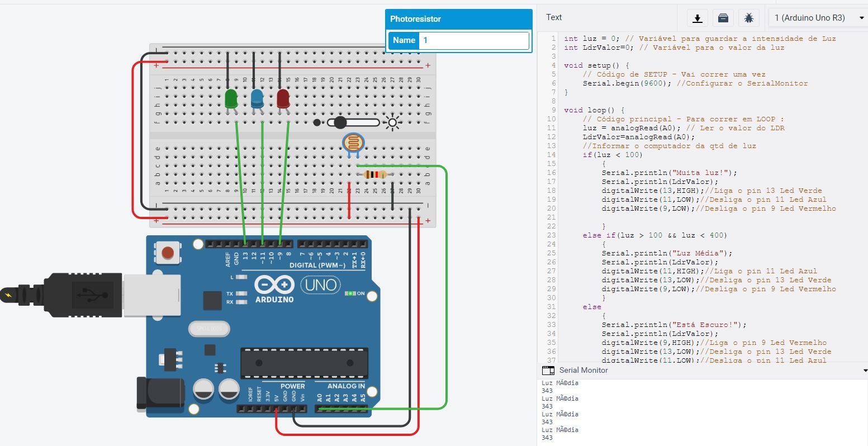This screenshot has height=446, width=868.
Task: Collapse the Serial Monitor with arrow
Action: [865, 371]
